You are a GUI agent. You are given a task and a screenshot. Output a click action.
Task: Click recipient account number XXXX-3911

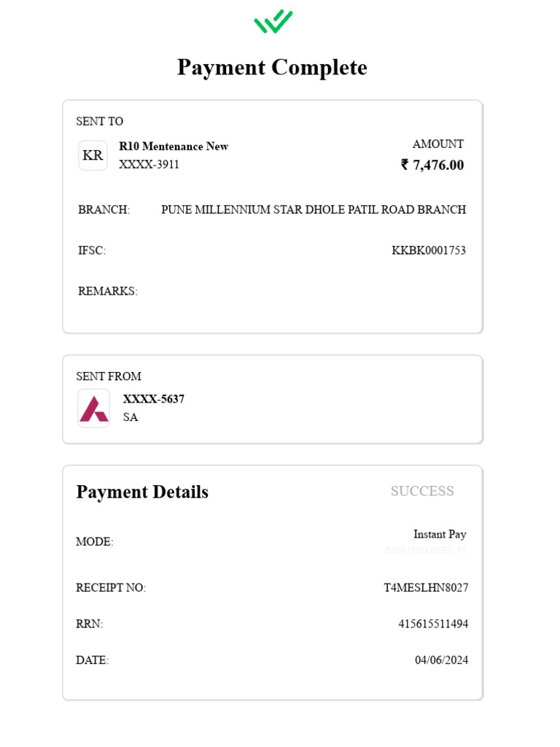(x=149, y=165)
